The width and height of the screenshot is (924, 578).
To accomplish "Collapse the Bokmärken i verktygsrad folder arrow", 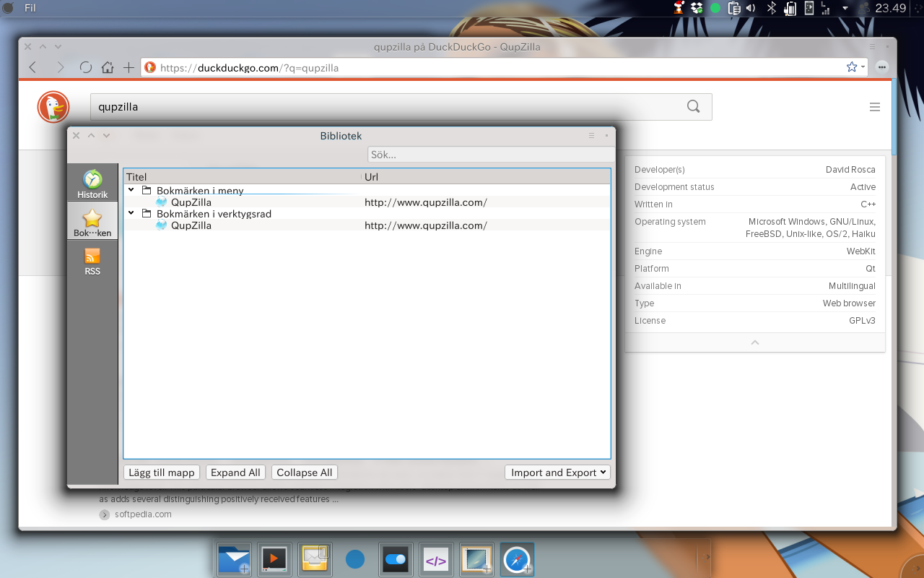I will [131, 213].
